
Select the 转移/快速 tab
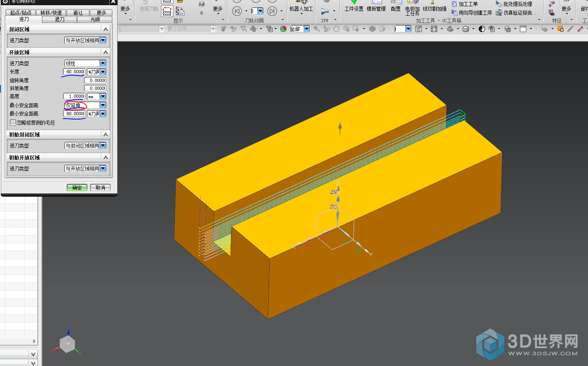pos(51,13)
